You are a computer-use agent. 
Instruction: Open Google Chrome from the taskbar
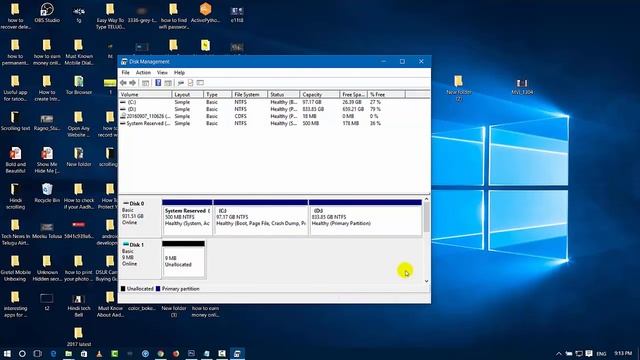(x=160, y=353)
